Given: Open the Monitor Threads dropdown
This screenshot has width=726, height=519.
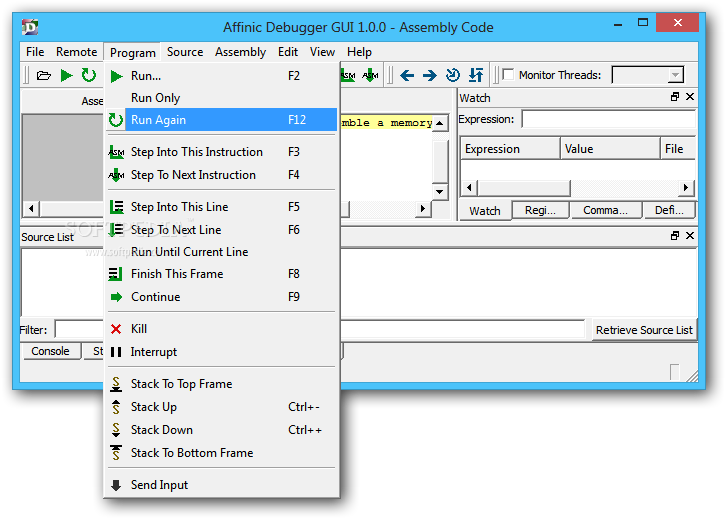Looking at the screenshot, I should pos(675,75).
